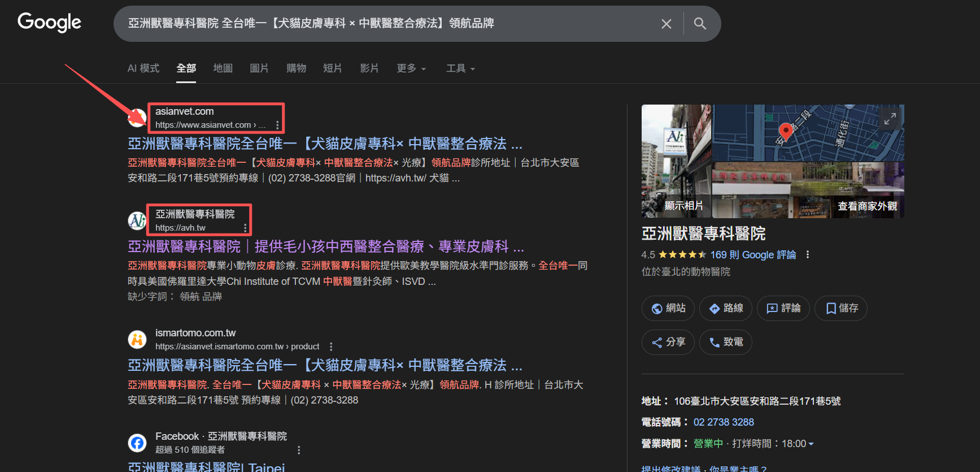Click the 顯示相片 storefront photo thumbnail
The width and height of the screenshot is (980, 472).
click(676, 161)
